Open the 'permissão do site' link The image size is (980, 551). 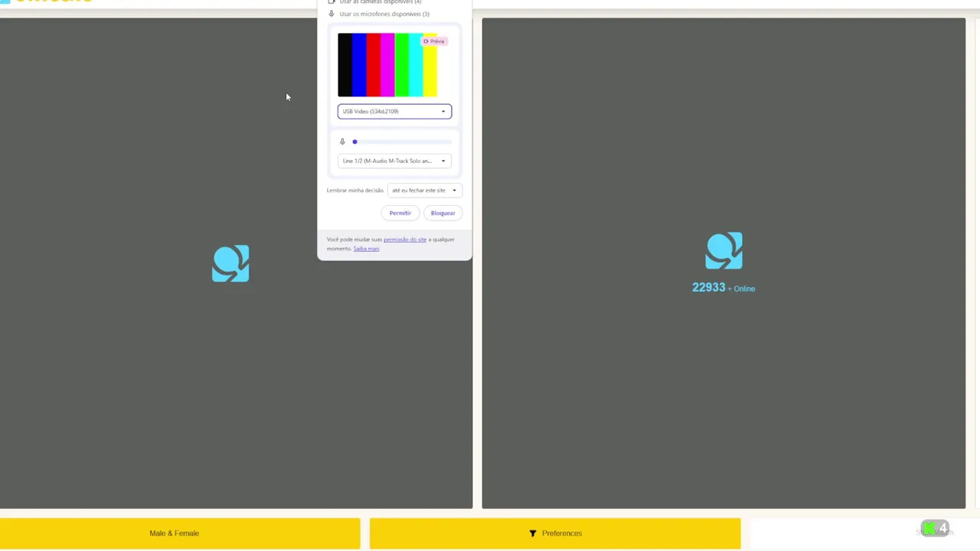[x=405, y=240]
